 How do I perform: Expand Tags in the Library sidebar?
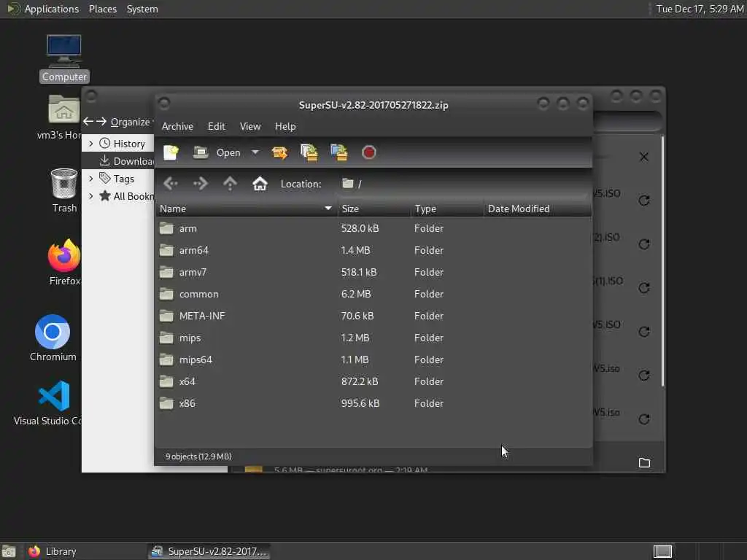coord(91,179)
